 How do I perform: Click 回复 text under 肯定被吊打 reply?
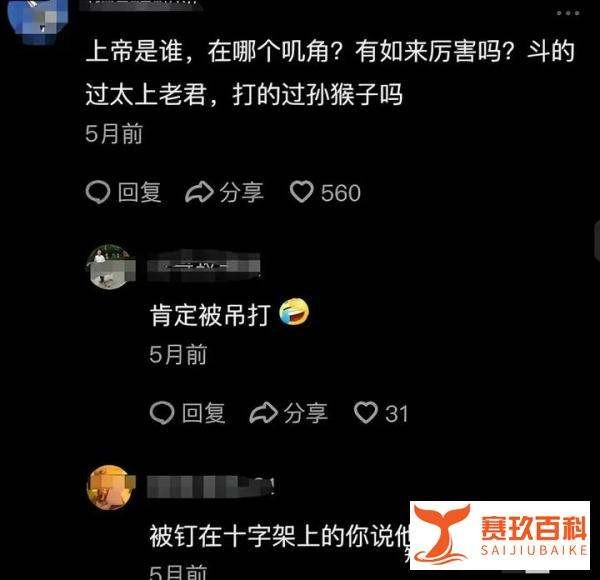click(x=203, y=413)
